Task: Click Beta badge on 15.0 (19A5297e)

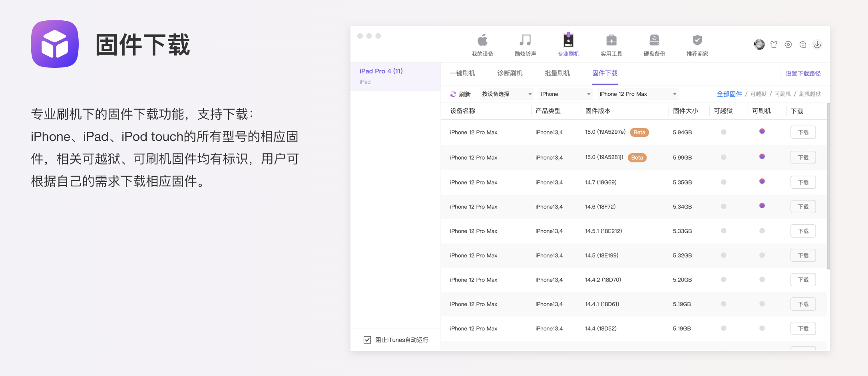Action: click(639, 133)
